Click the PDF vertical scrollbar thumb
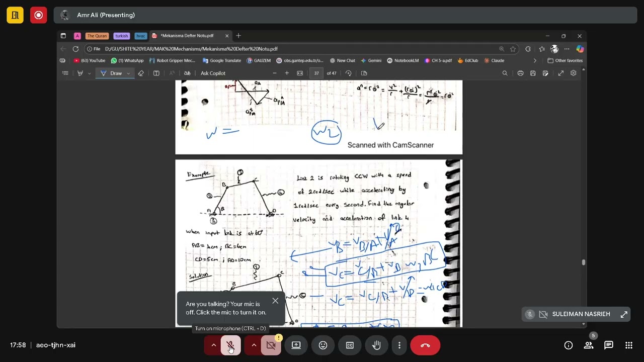The image size is (644, 362). 583,262
